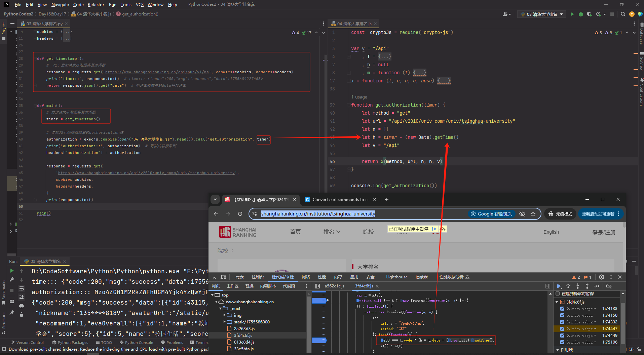Image resolution: width=644 pixels, height=355 pixels.
Task: Toggle DevTools file navigator sidebar icon
Action: coord(317,286)
